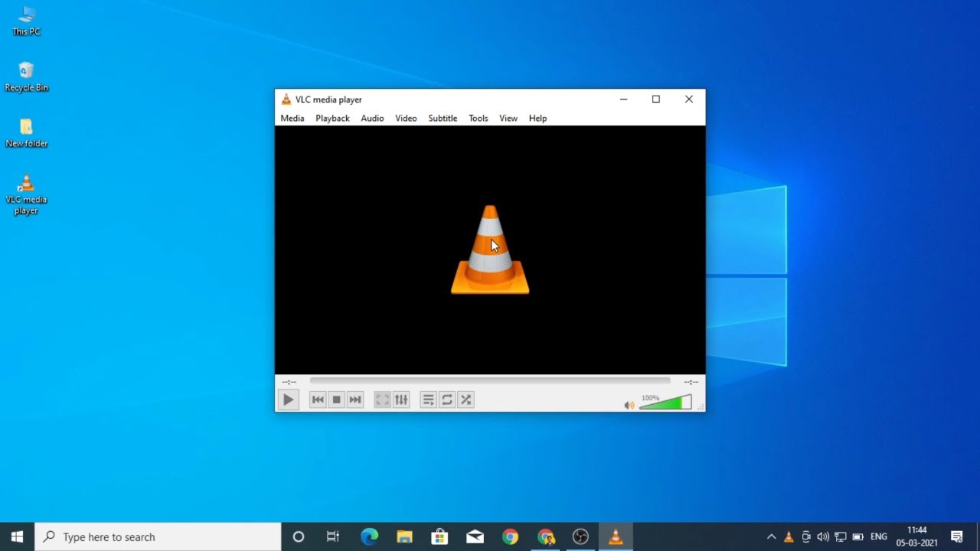Open the Media menu
Viewport: 980px width, 551px height.
(292, 119)
